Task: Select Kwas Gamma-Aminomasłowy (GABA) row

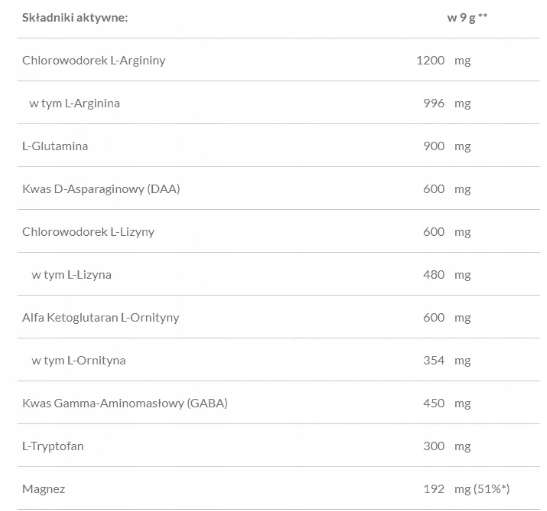Action: click(279, 403)
